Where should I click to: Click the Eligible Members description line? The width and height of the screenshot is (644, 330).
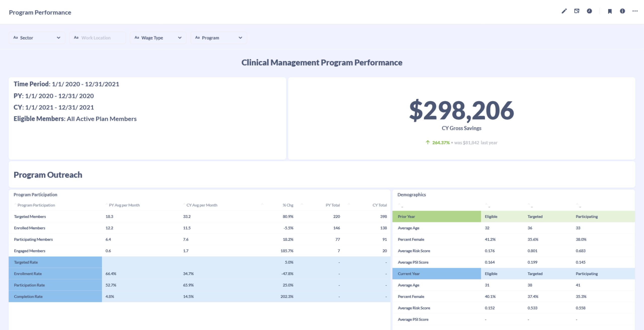(x=75, y=119)
